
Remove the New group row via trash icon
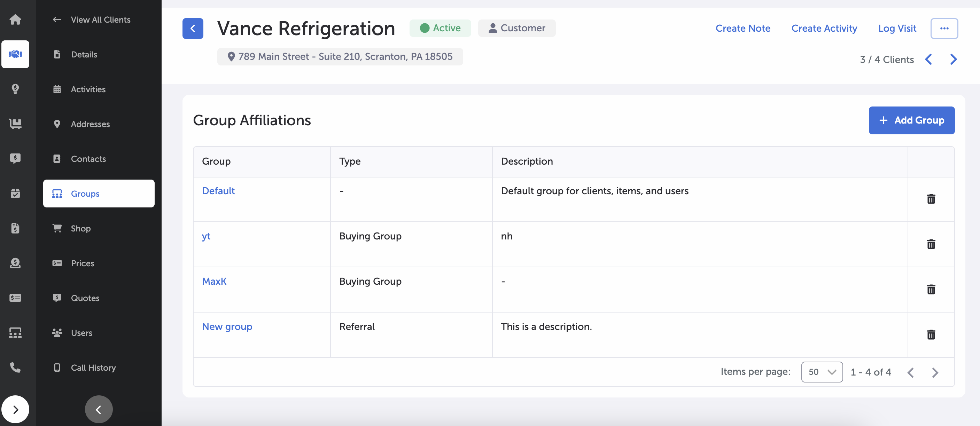point(931,335)
